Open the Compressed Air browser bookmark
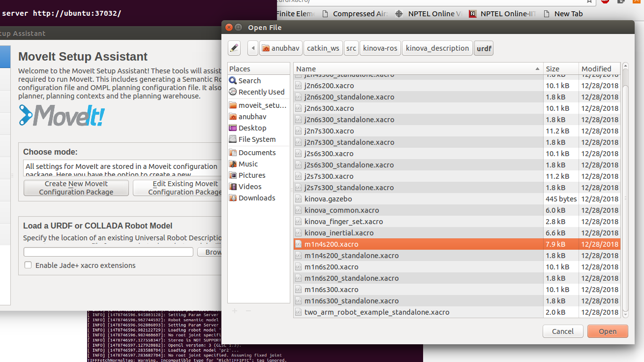644x362 pixels. (x=355, y=14)
